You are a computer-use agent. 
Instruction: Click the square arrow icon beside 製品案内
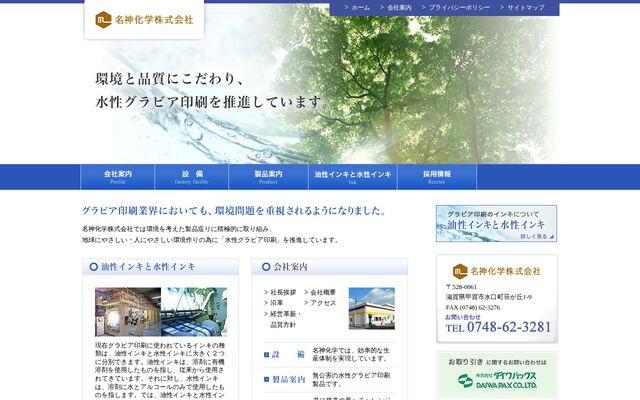pyautogui.click(x=267, y=380)
